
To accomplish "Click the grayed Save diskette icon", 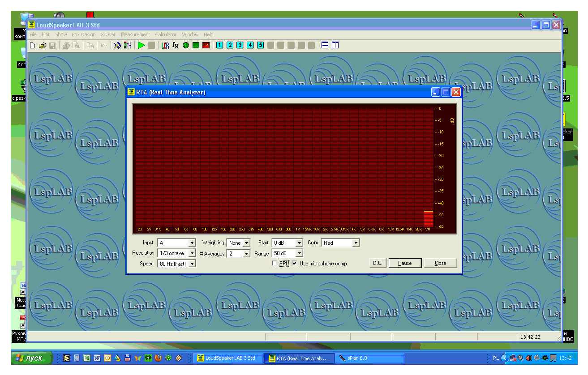I will point(52,45).
